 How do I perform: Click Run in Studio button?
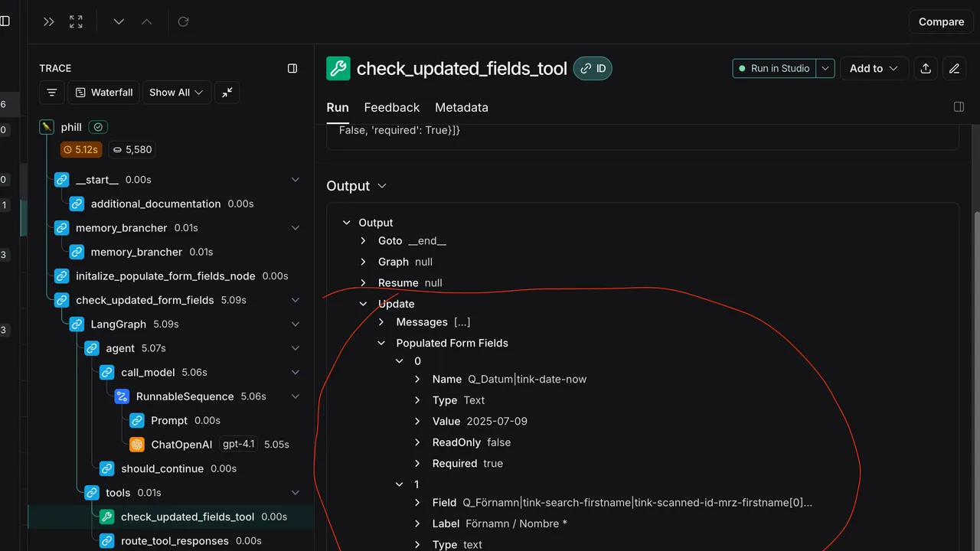click(x=774, y=68)
